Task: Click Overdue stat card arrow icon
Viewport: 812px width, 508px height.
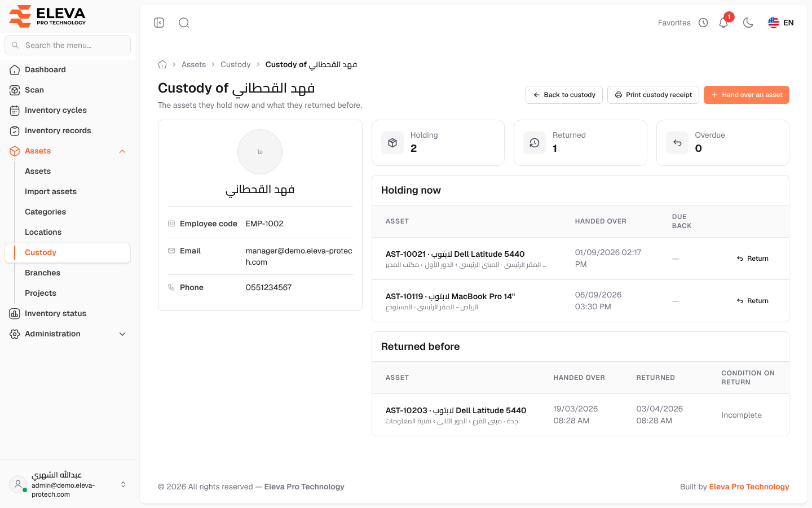Action: tap(677, 143)
